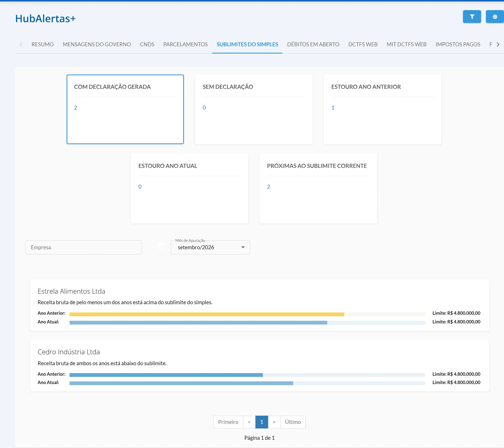The width and height of the screenshot is (504, 448).
Task: Open the MENSAGENS DO GOVERNO tab
Action: (97, 44)
